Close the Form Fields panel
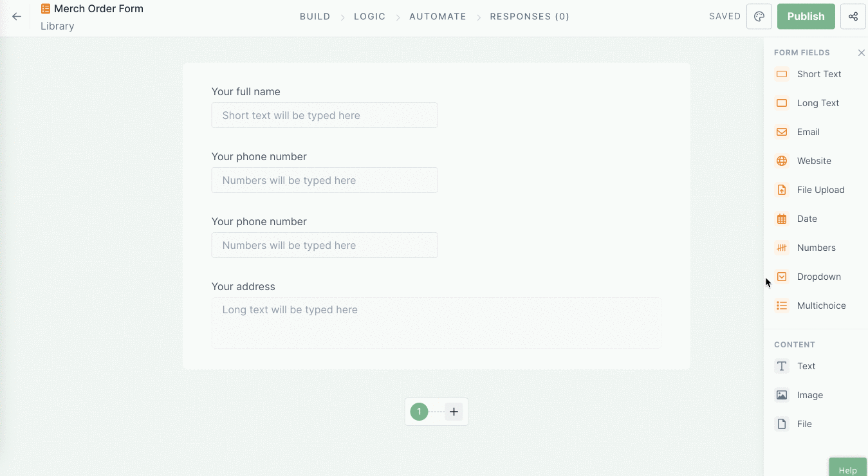The height and width of the screenshot is (476, 868). click(862, 53)
